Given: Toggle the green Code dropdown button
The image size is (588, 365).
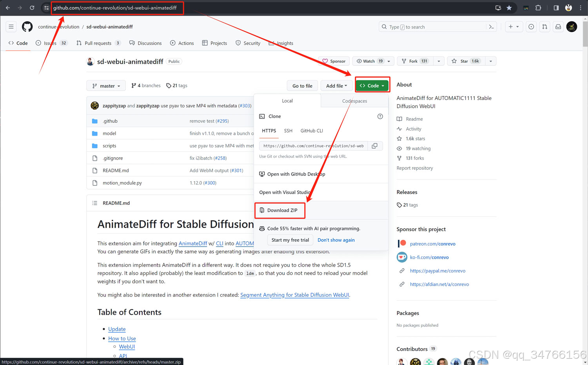Looking at the screenshot, I should tap(372, 85).
